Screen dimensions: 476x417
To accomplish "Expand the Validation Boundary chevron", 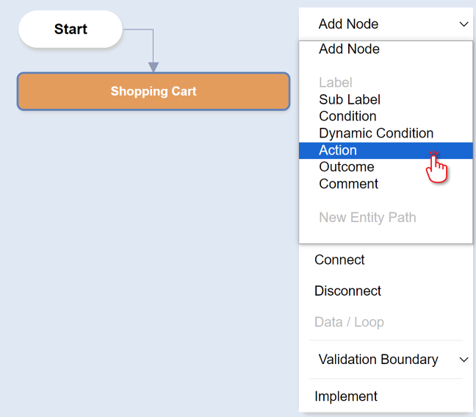I will [x=464, y=360].
